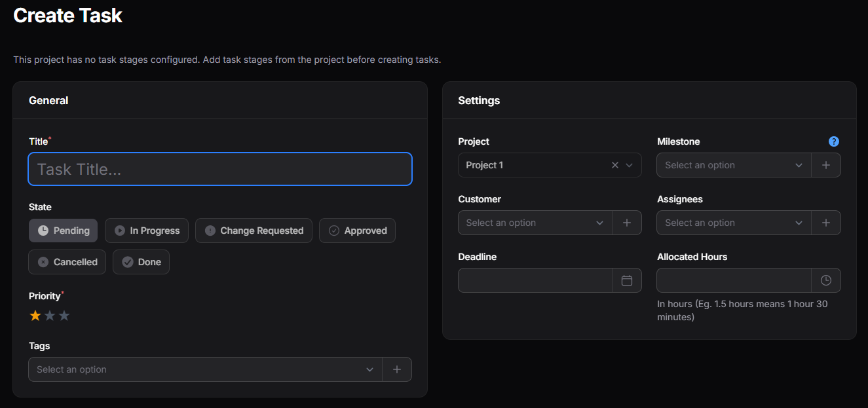Click the Deadline date input field
Viewport: 868px width, 408px height.
pyautogui.click(x=535, y=280)
